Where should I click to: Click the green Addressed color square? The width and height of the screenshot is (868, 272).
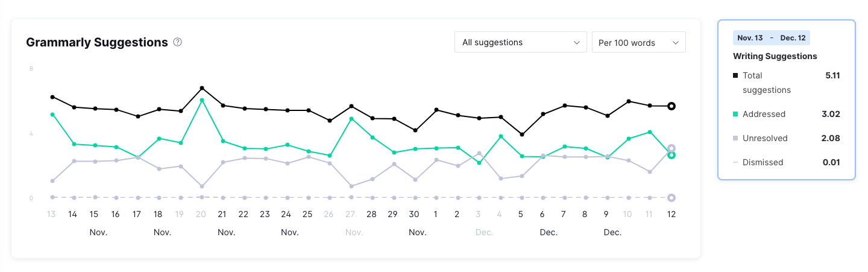click(735, 114)
